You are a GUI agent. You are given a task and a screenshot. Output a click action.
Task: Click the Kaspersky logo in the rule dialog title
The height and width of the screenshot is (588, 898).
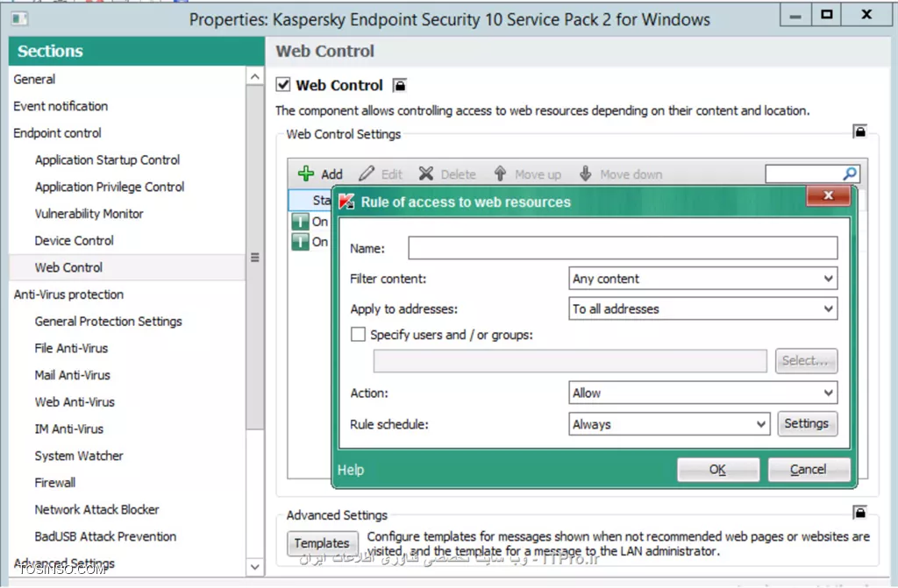tap(347, 202)
